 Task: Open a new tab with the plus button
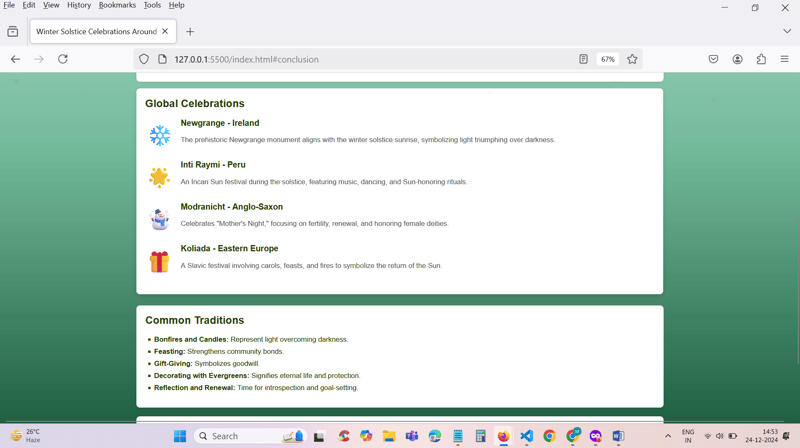tap(190, 32)
